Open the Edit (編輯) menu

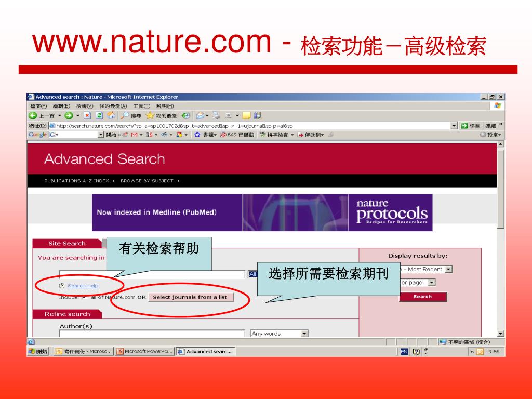coord(61,106)
